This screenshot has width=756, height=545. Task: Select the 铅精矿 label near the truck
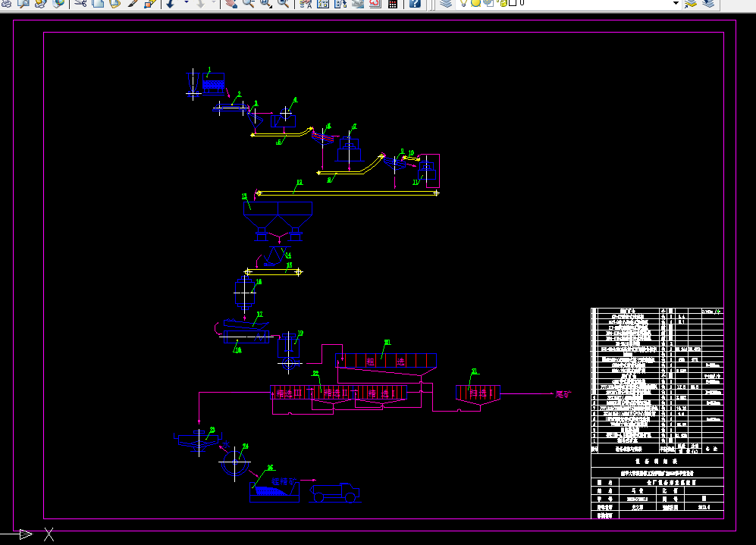tap(284, 481)
